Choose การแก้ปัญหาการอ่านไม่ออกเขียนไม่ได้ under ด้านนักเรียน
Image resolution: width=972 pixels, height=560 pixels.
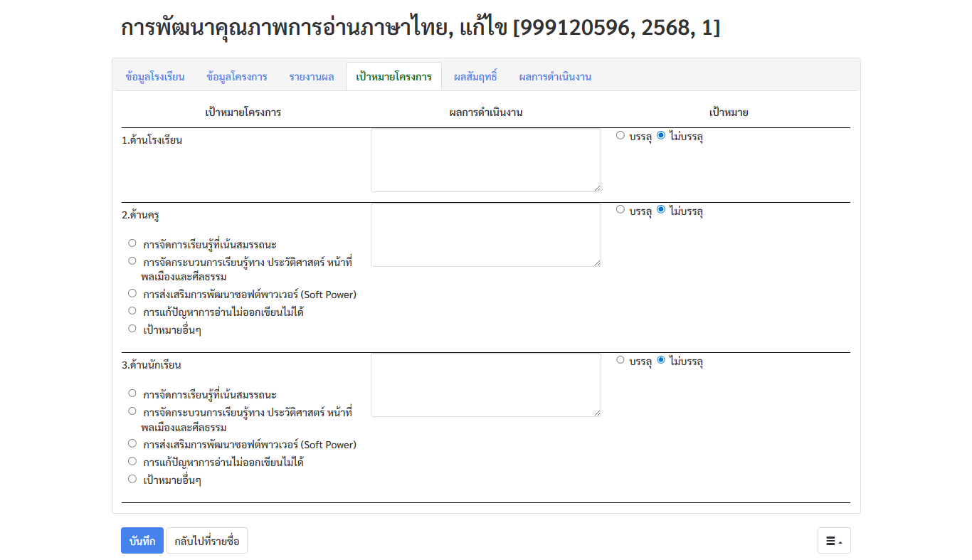(132, 461)
